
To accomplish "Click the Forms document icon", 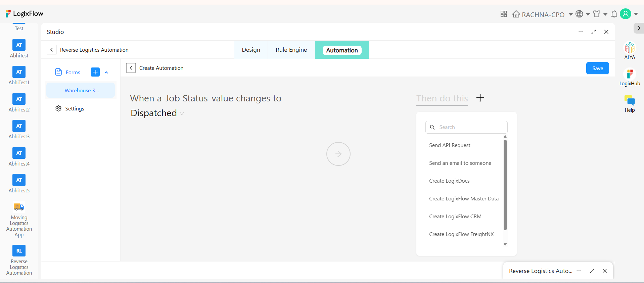I will pos(58,72).
